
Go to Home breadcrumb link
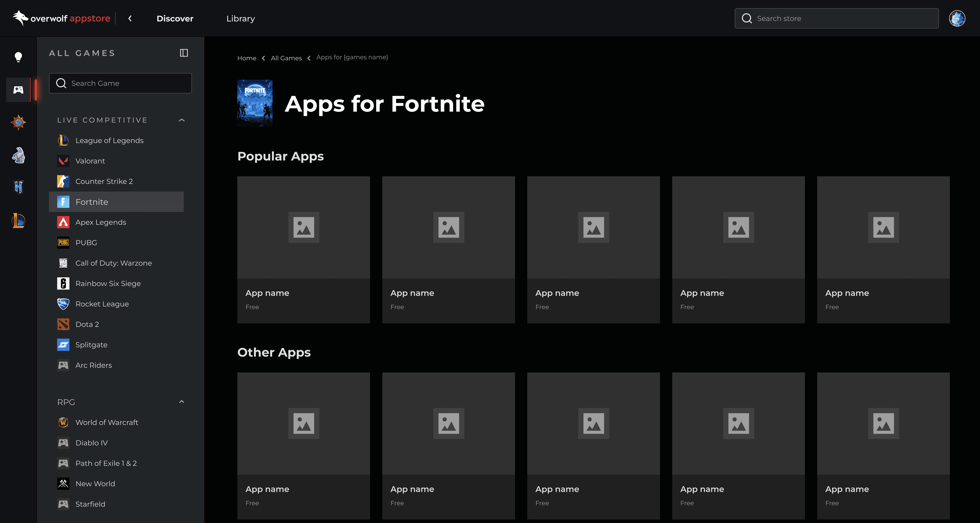click(x=247, y=58)
